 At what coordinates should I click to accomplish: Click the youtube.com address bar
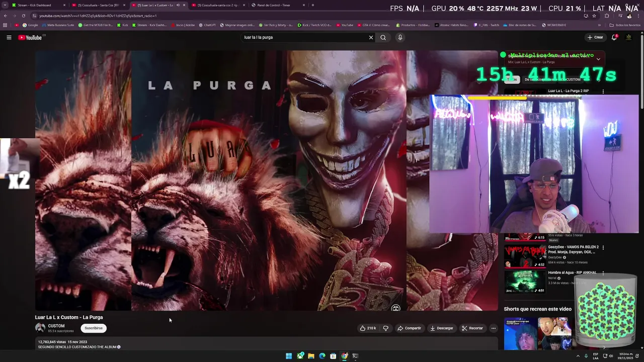tap(302, 16)
